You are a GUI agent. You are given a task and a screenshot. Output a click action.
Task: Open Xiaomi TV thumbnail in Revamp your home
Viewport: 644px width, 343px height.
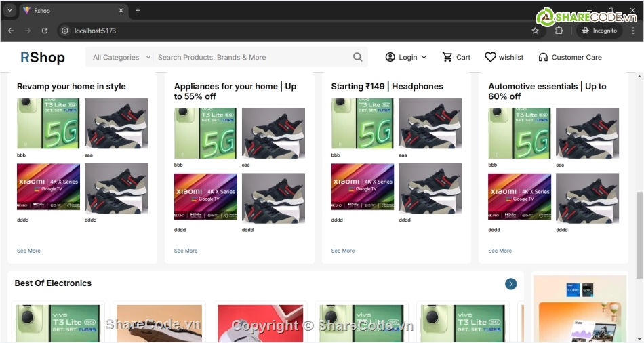click(48, 187)
